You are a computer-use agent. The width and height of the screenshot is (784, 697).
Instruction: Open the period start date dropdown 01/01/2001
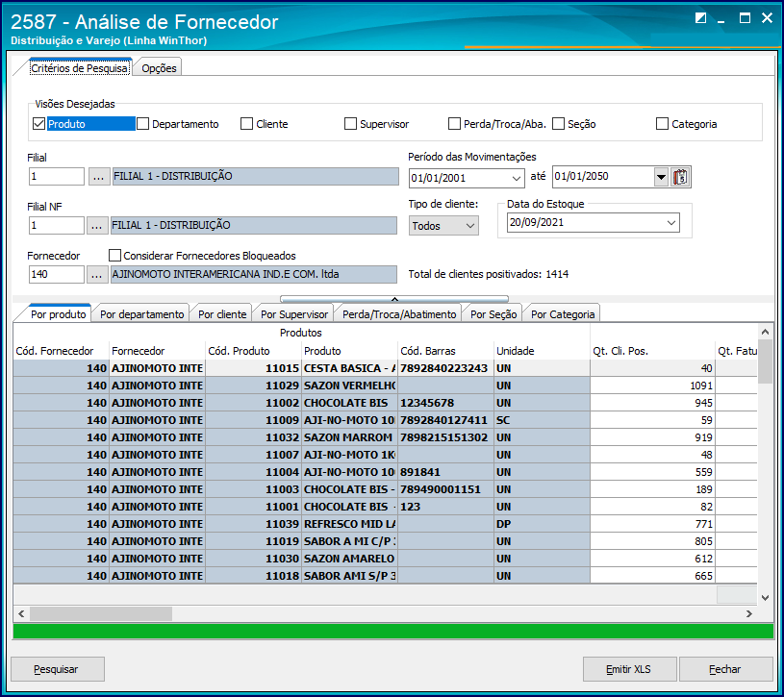click(517, 178)
